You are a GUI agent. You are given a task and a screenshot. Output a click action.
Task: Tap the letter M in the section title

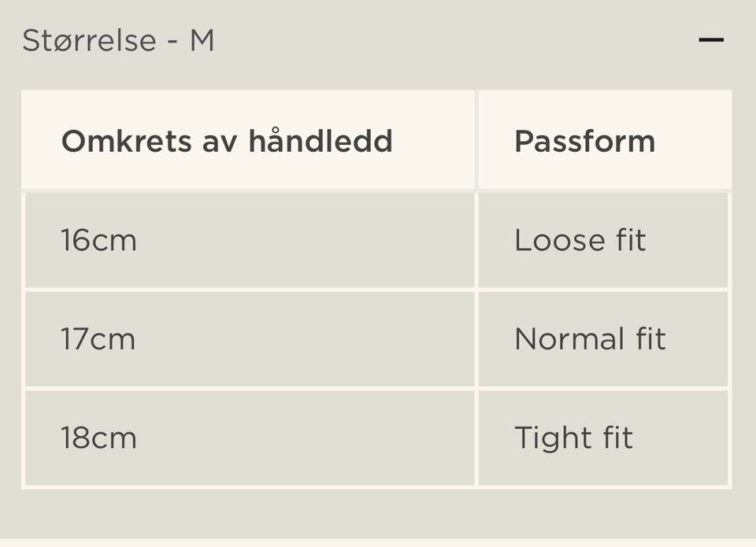tap(202, 40)
